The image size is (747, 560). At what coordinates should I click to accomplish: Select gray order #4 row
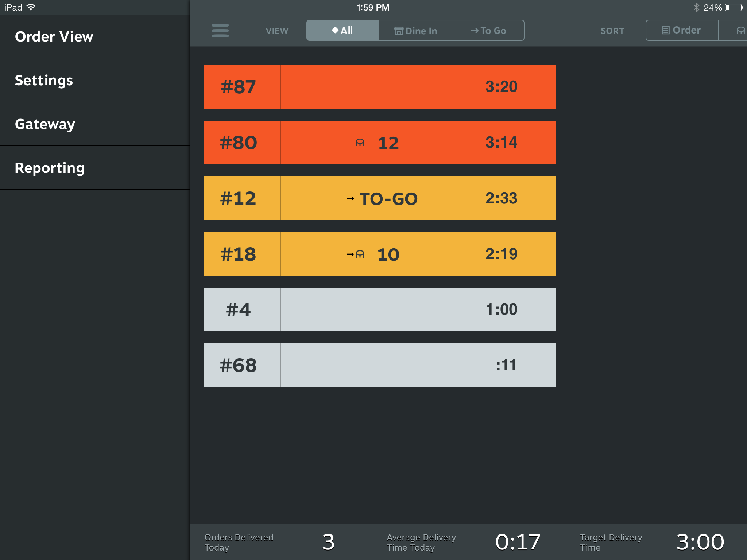pyautogui.click(x=380, y=310)
